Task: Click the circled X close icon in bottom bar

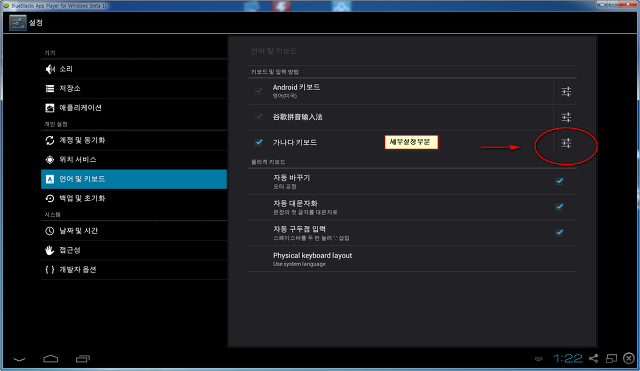Action: click(629, 358)
